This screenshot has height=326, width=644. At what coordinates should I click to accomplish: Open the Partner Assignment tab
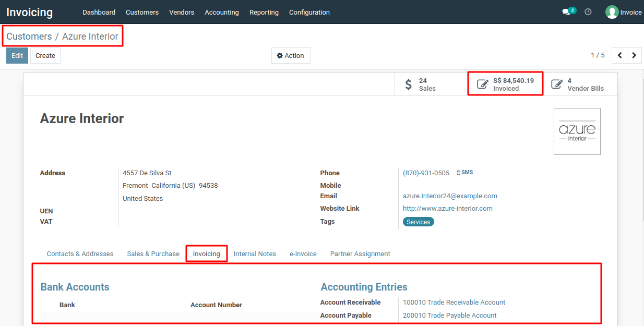point(360,254)
